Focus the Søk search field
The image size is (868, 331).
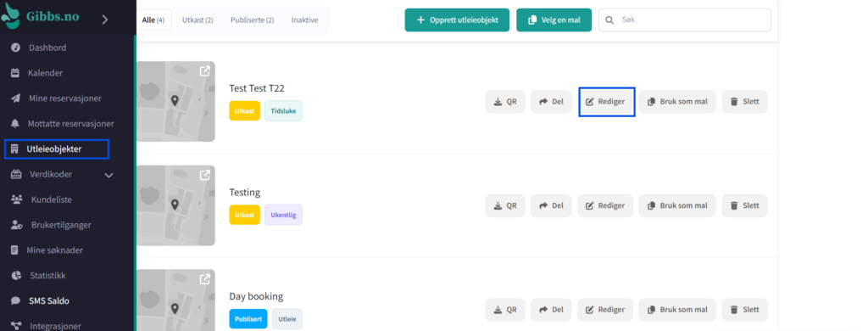685,20
